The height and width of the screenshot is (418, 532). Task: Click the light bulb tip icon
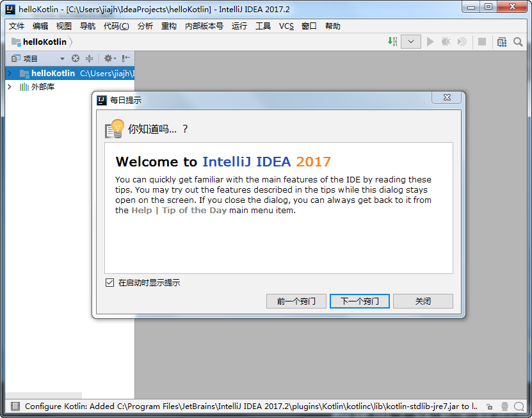[x=115, y=129]
